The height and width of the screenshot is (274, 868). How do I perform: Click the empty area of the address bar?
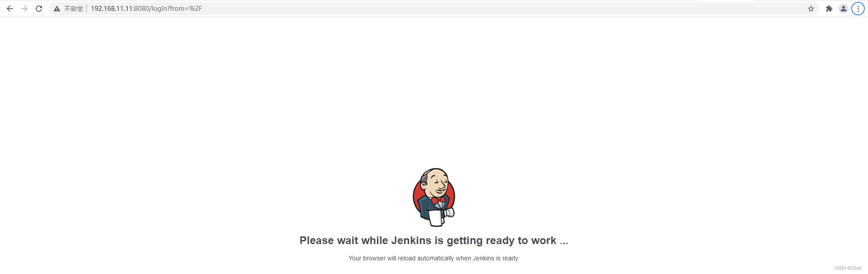click(x=497, y=9)
